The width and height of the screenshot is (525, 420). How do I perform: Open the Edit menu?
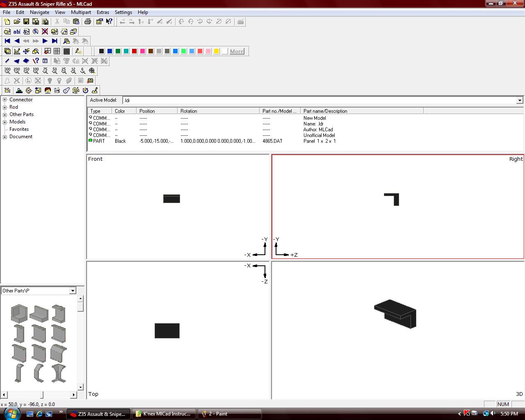[x=20, y=12]
